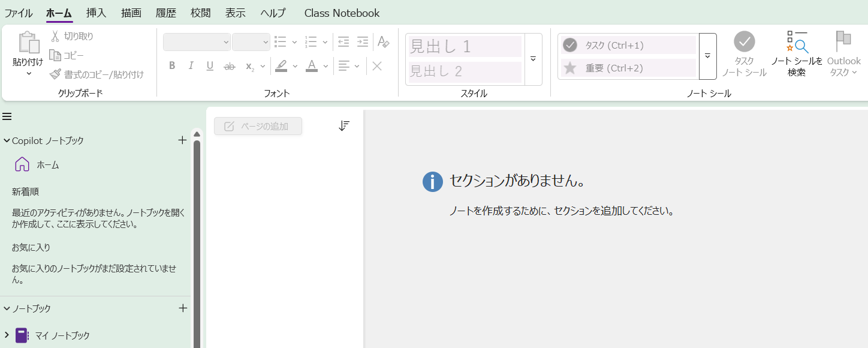The width and height of the screenshot is (868, 348).
Task: Click the page sort order icon
Action: click(x=343, y=125)
